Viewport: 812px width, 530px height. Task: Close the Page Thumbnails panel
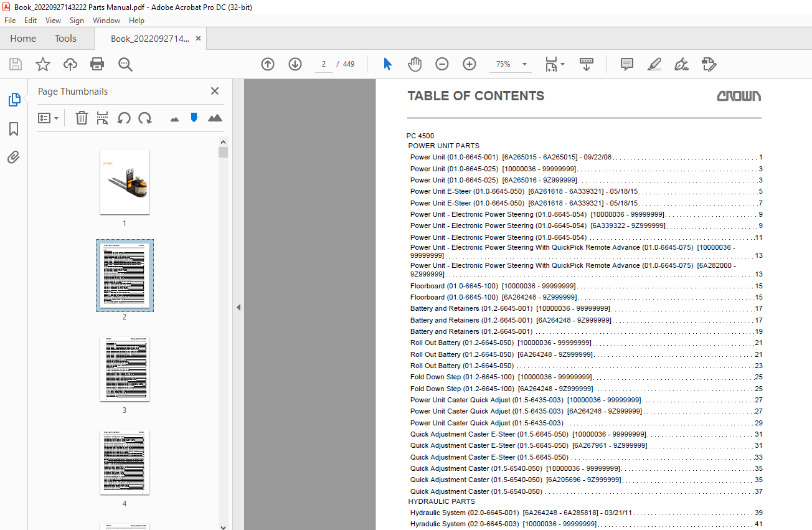(x=215, y=91)
